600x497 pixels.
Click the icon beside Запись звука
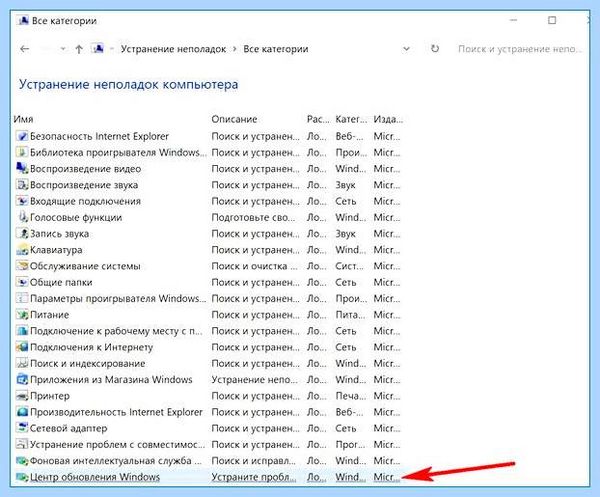tap(22, 233)
